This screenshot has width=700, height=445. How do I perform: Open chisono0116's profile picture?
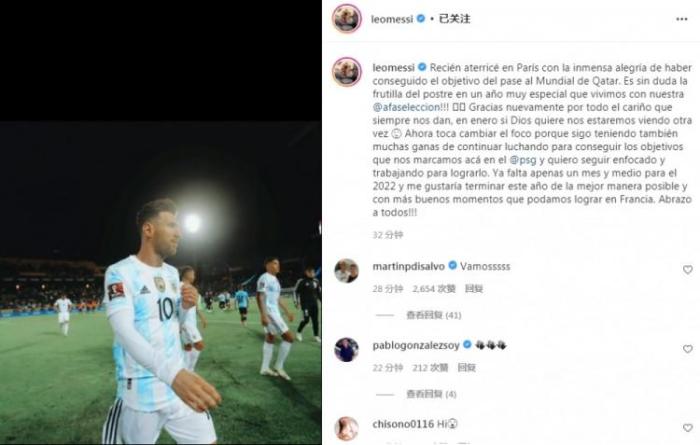346,428
